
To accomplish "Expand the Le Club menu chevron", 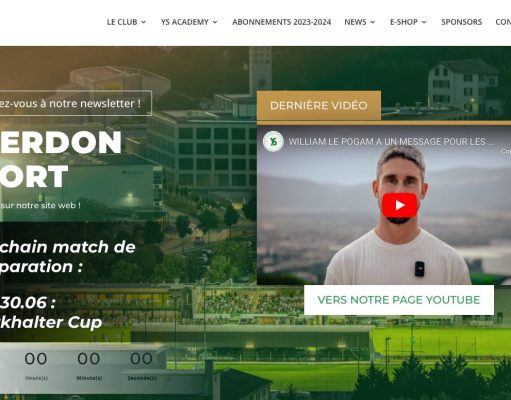I will [x=143, y=22].
